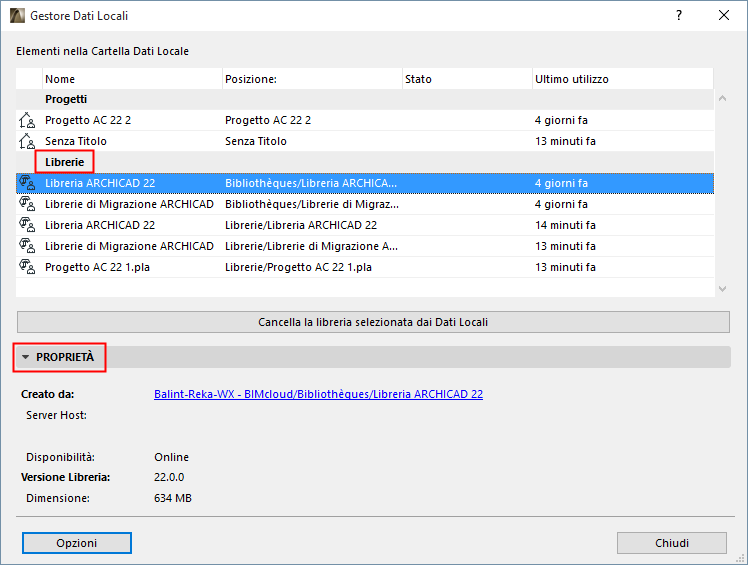Click the list scroll down arrow

point(723,289)
